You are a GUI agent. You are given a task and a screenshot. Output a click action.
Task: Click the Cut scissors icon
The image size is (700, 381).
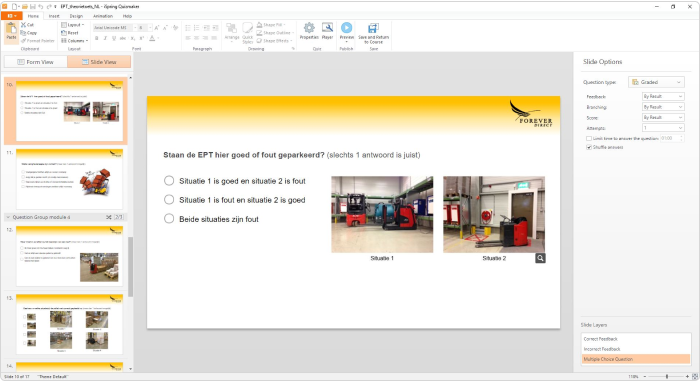[23, 25]
